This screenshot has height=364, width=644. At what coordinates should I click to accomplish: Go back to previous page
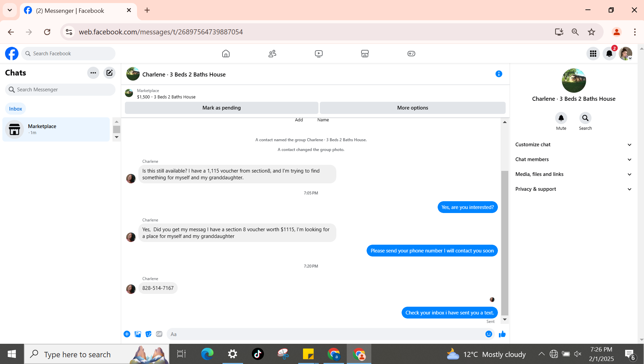pyautogui.click(x=11, y=32)
